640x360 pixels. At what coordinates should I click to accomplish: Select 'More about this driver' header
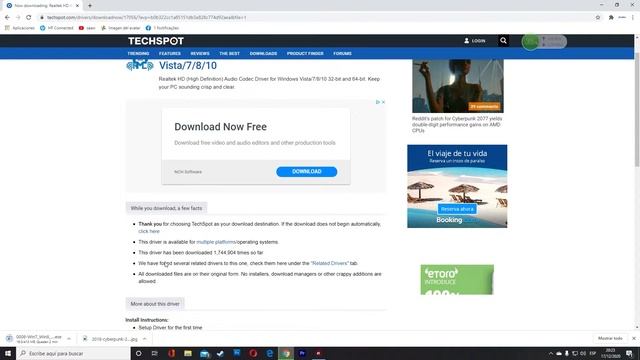[155, 304]
